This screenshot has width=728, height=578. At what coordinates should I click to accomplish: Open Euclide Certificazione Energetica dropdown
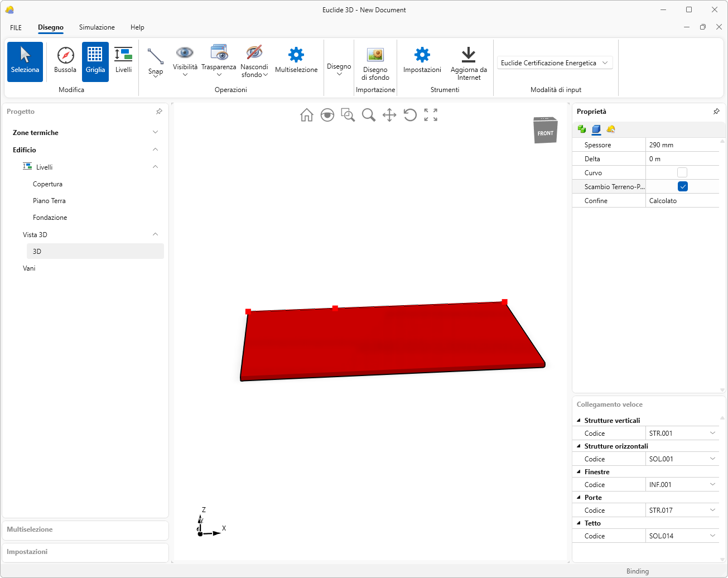click(555, 63)
